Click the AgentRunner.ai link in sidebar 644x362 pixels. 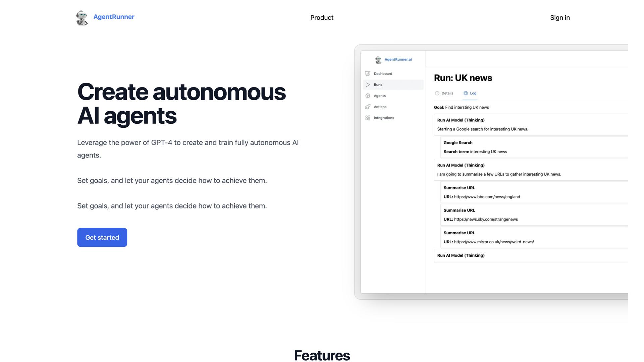[x=398, y=59]
